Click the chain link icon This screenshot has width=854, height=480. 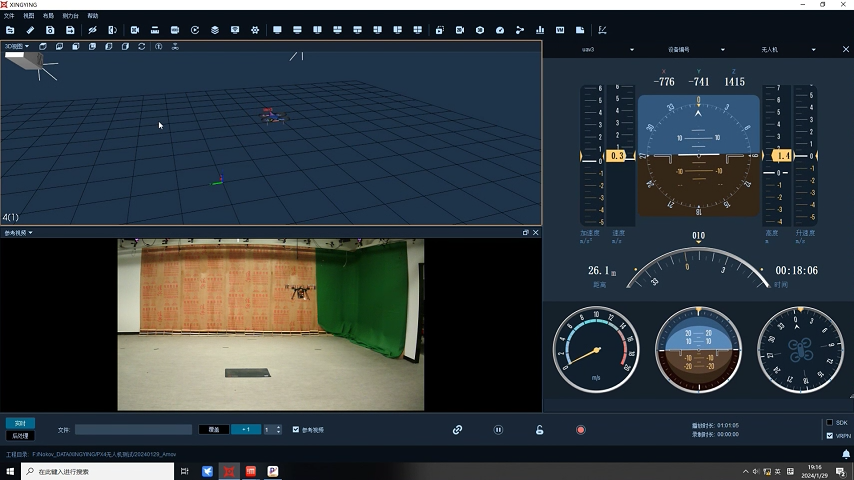458,430
